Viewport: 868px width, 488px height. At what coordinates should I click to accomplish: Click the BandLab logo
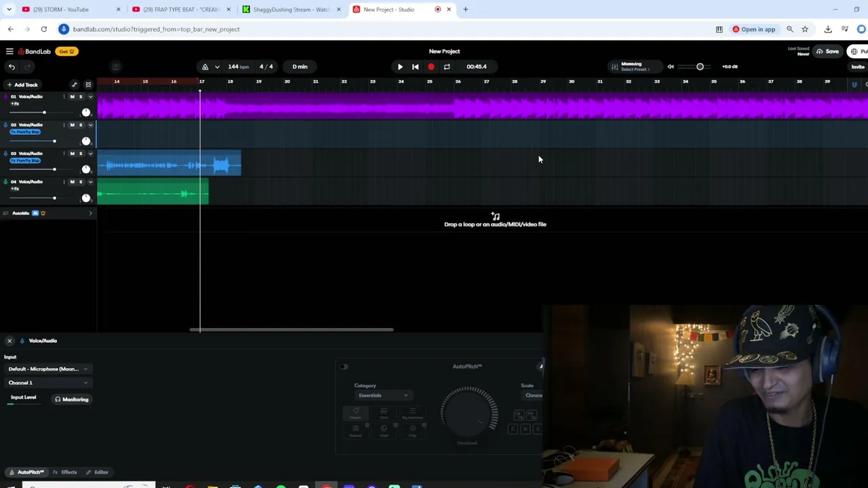(x=35, y=52)
